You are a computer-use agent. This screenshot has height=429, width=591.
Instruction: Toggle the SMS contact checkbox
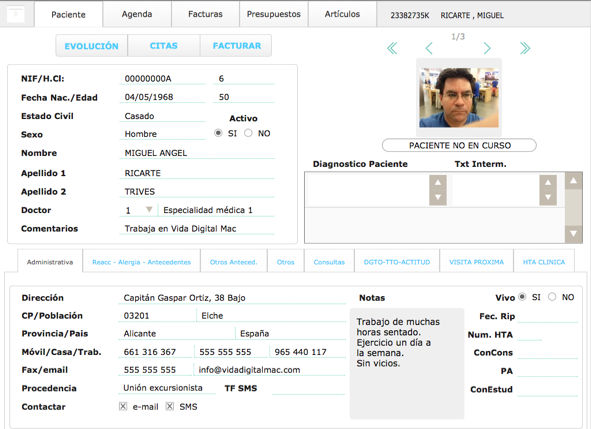pyautogui.click(x=170, y=406)
